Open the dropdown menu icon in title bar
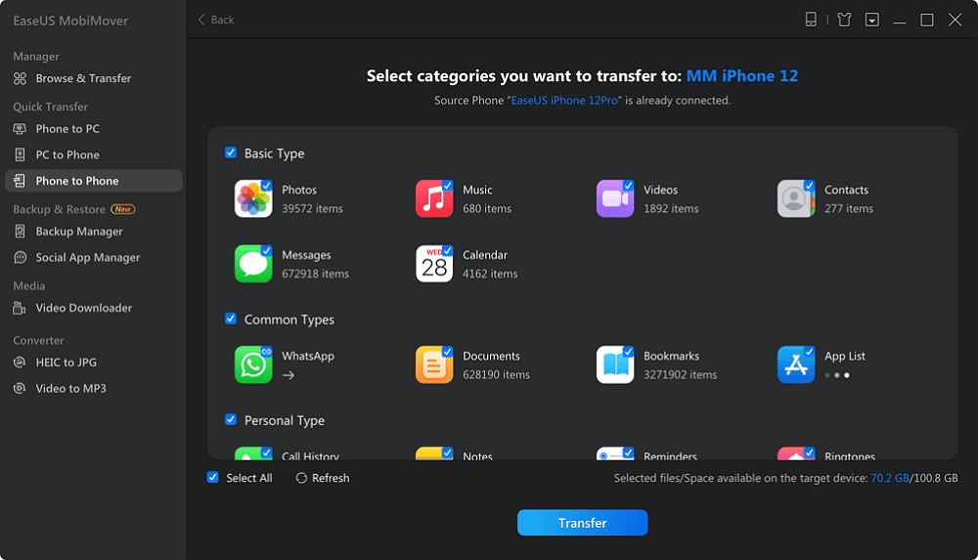 click(872, 20)
